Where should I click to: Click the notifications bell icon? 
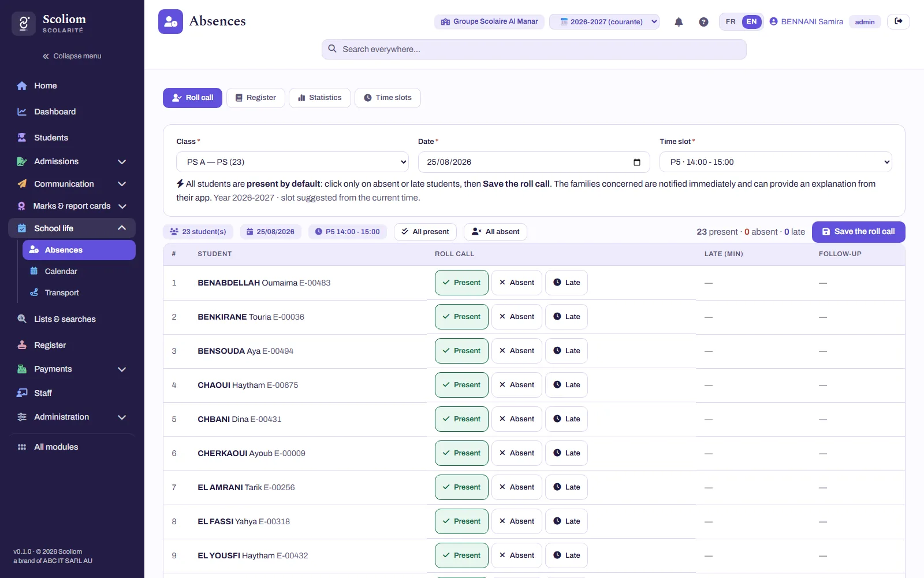(x=679, y=22)
